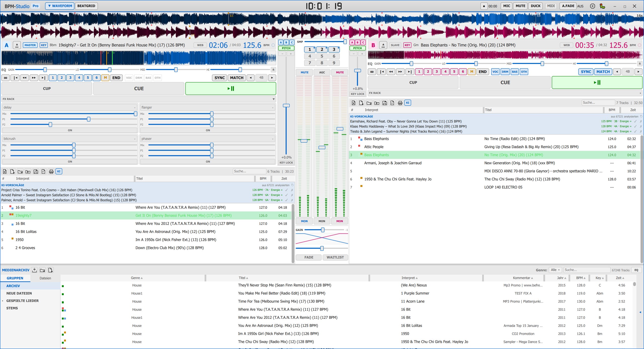Toggle A.FADE auto fade button
Image resolution: width=644 pixels, height=349 pixels.
(x=568, y=6)
